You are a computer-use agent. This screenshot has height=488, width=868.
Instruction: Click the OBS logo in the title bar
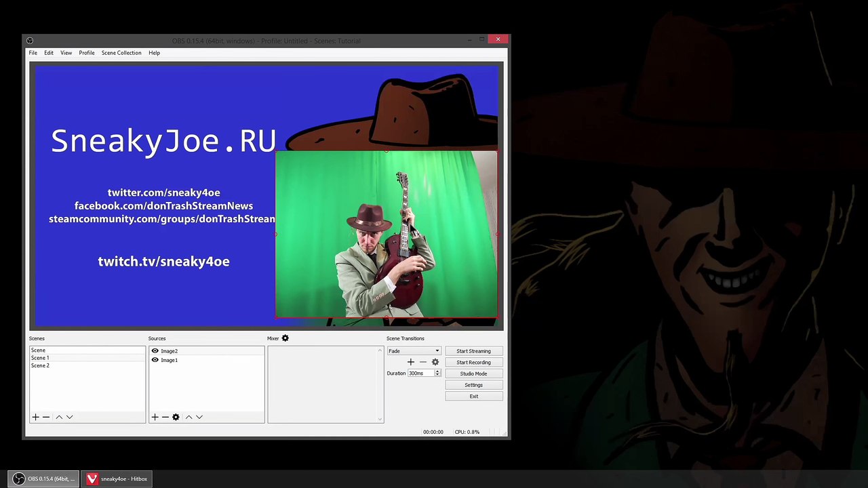pos(29,41)
